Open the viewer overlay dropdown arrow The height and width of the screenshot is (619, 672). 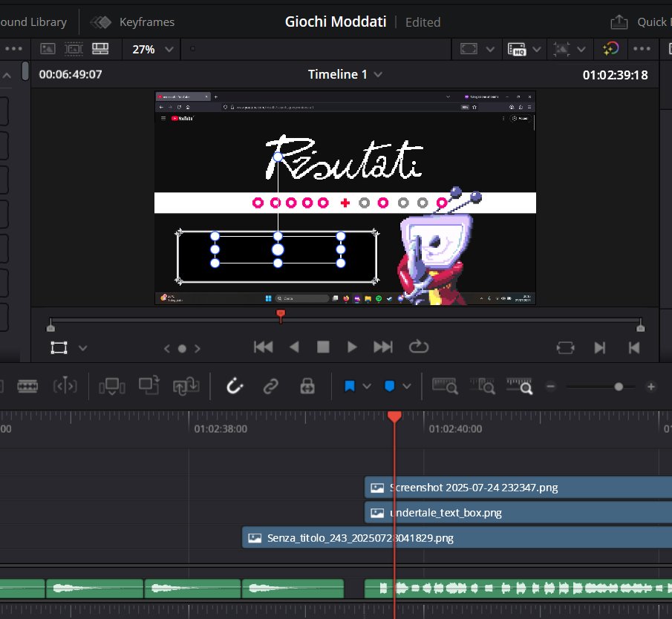click(x=581, y=49)
